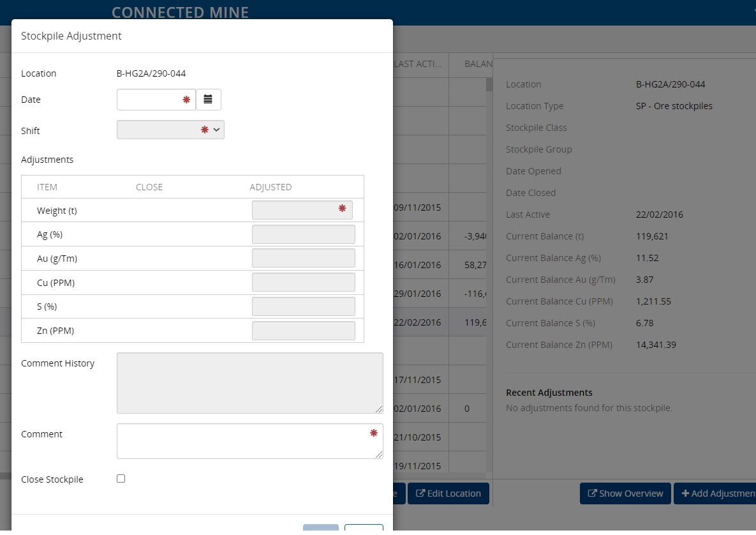Select the 17/11/2015 table cell
The width and height of the screenshot is (756, 535).
click(417, 380)
